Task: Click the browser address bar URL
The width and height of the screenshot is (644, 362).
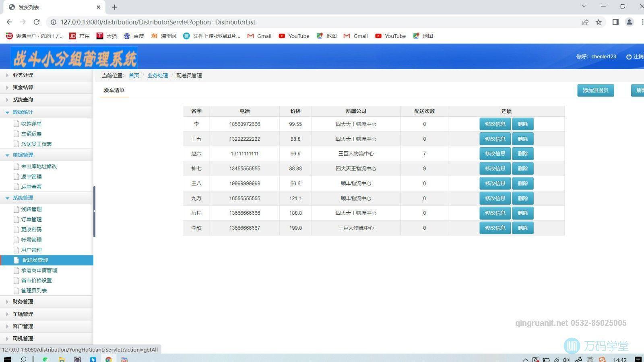Action: tap(158, 22)
